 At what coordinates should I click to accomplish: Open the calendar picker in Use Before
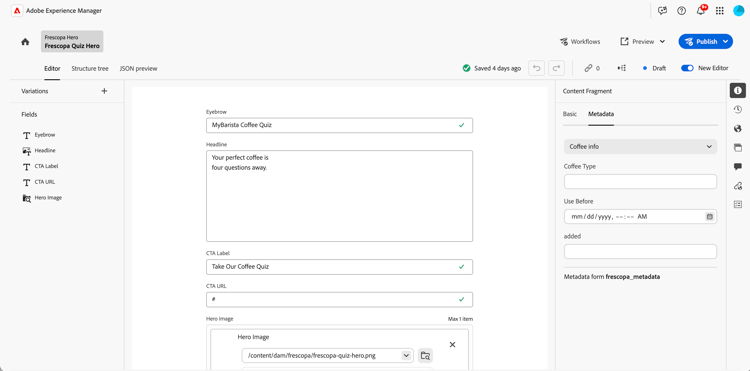click(x=710, y=217)
